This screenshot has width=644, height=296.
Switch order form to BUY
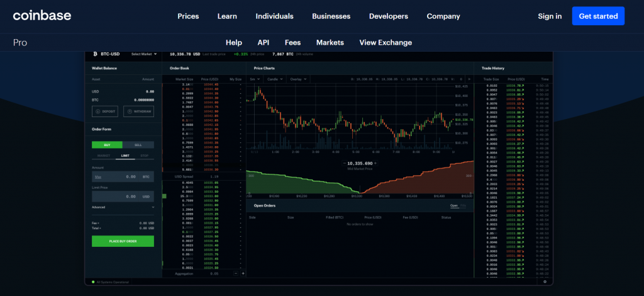pos(107,145)
